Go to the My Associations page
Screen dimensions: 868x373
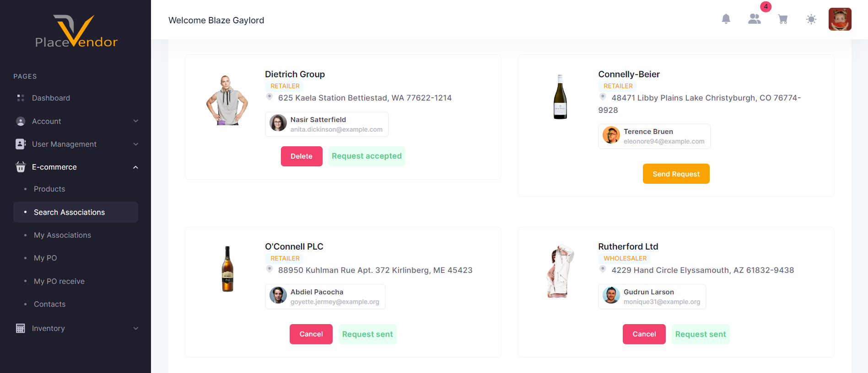[x=62, y=235]
